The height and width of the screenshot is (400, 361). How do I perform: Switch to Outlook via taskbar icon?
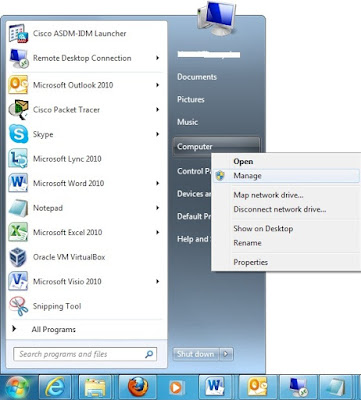pyautogui.click(x=257, y=387)
